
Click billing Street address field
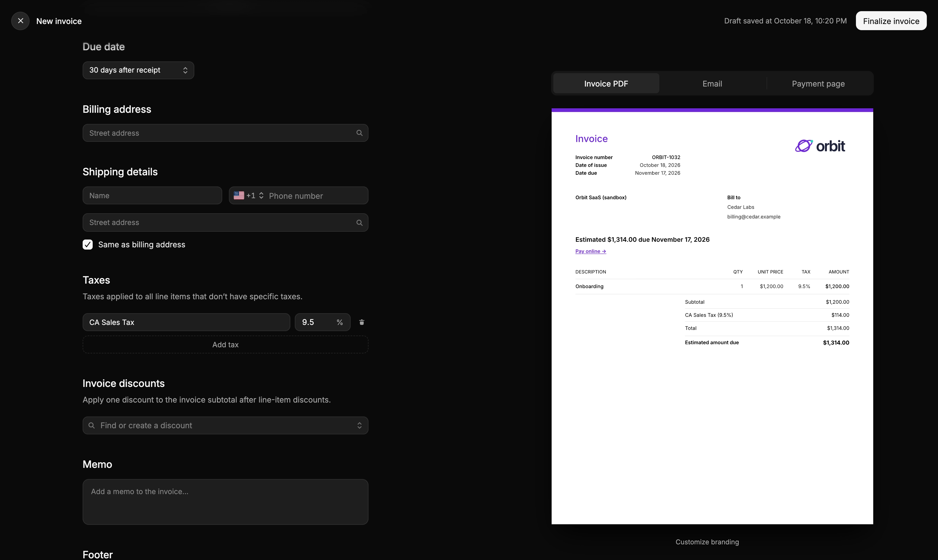(225, 133)
